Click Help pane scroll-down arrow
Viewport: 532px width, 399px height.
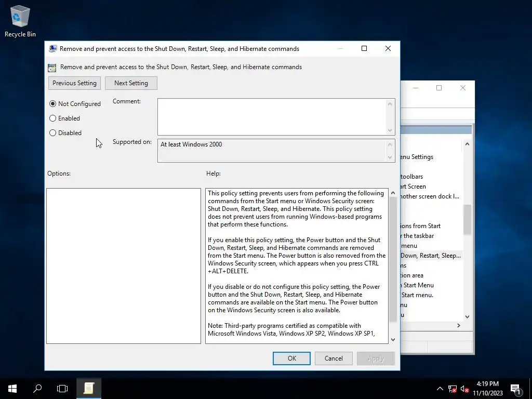point(393,340)
